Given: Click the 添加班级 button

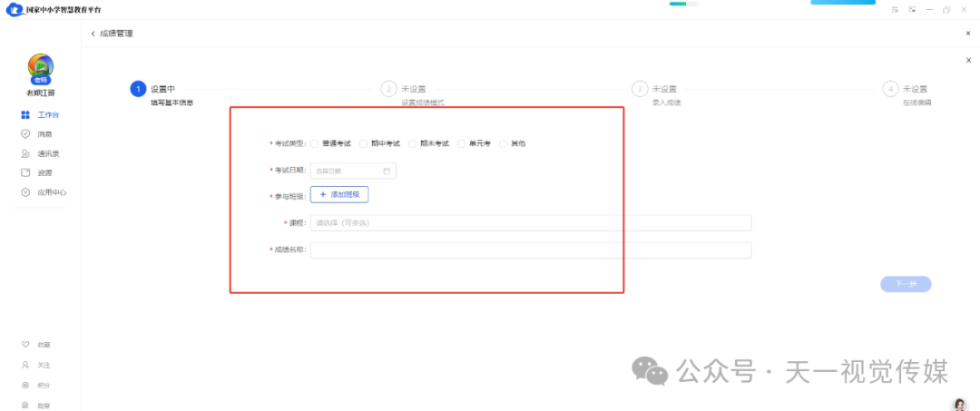Looking at the screenshot, I should [x=339, y=195].
